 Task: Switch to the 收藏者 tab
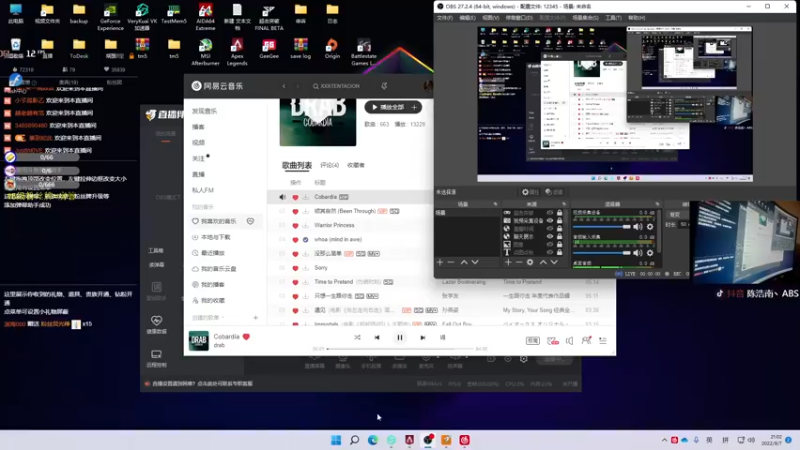356,165
